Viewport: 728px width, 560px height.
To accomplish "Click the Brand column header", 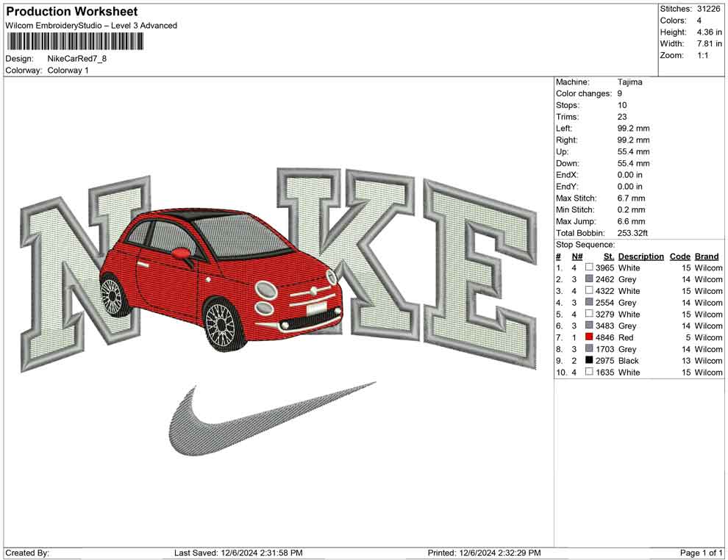I will [707, 256].
